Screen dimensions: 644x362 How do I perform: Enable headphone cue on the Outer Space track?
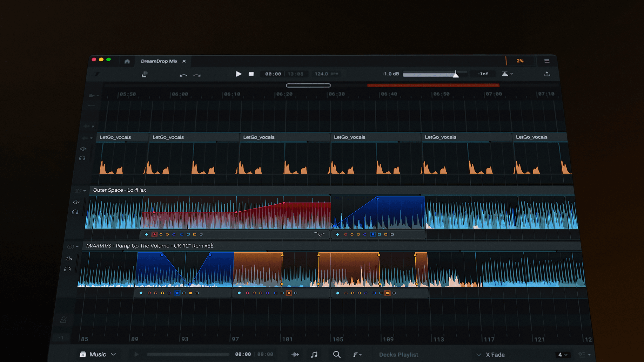[x=76, y=212]
